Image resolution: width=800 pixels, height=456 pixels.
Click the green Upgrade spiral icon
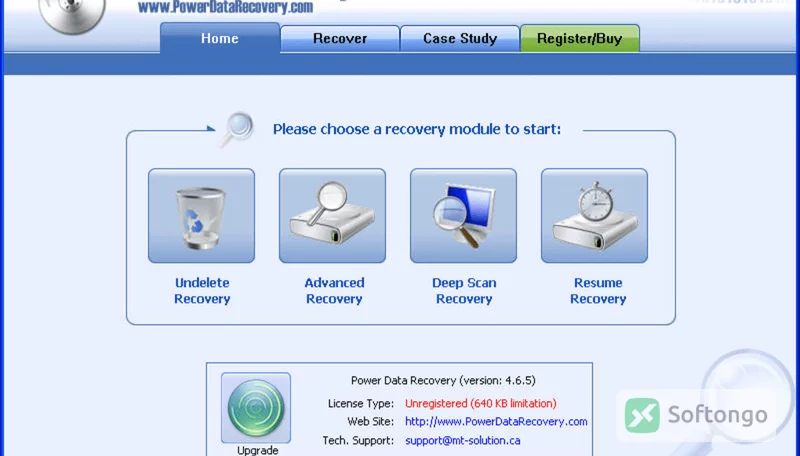pyautogui.click(x=256, y=408)
